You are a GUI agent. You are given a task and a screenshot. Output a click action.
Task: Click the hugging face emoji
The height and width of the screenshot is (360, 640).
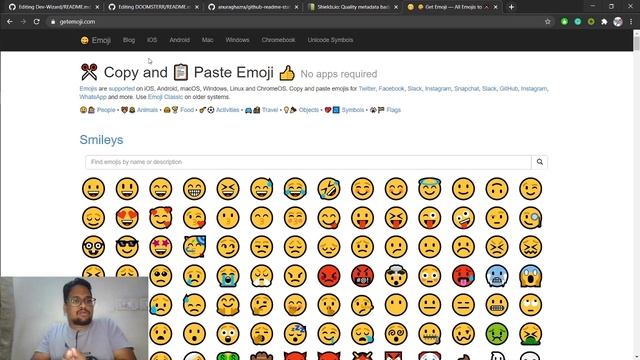(x=228, y=305)
